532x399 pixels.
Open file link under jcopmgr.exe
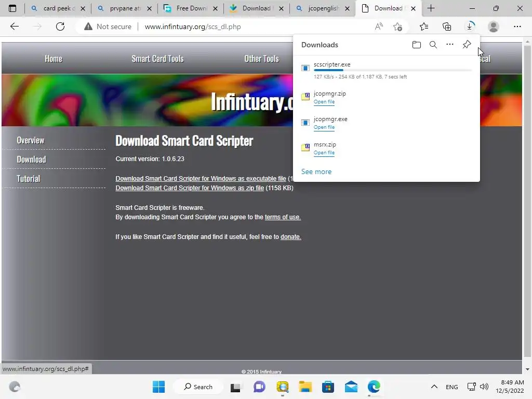point(324,127)
